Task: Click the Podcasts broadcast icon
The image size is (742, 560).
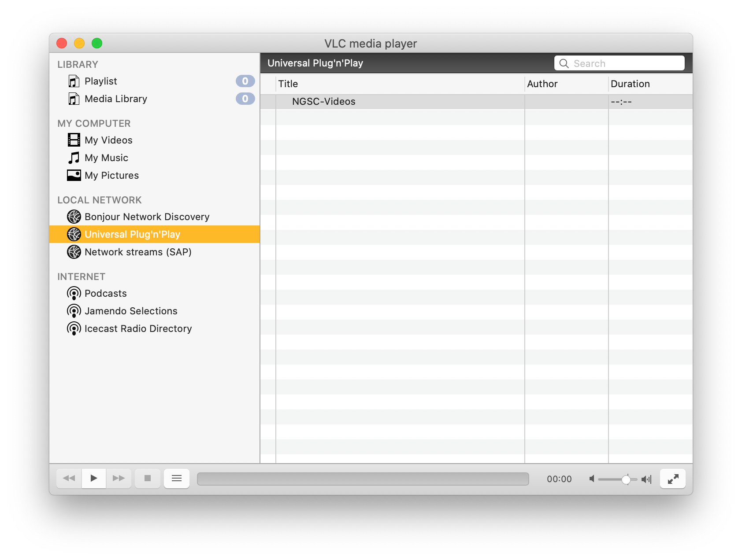Action: [x=74, y=293]
